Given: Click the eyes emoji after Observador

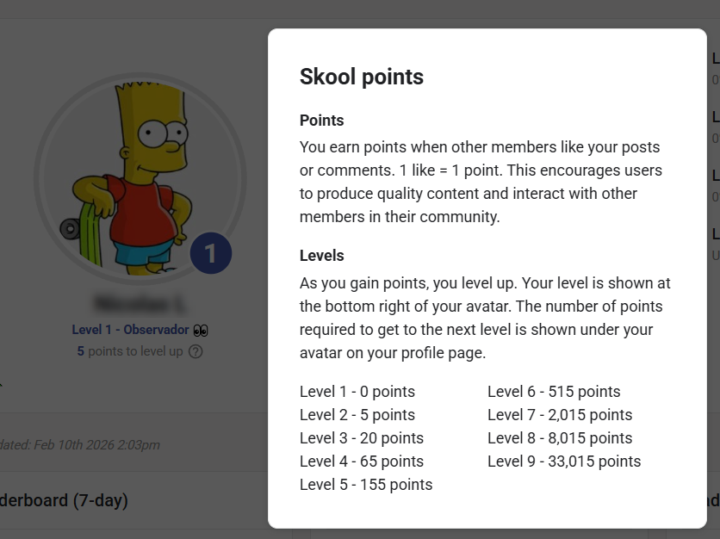Looking at the screenshot, I should point(200,330).
